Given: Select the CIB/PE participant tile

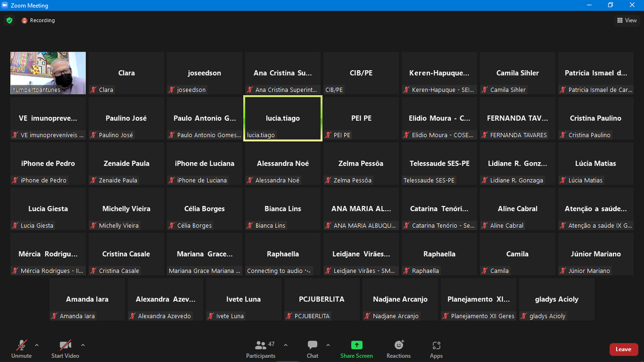Looking at the screenshot, I should pyautogui.click(x=361, y=73).
